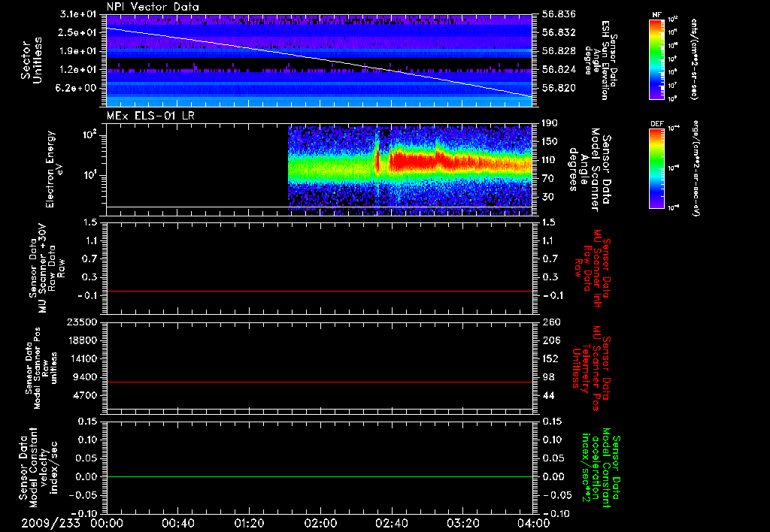Click the red MU Scanner Inh data line
This screenshot has width=770, height=532.
320,291
